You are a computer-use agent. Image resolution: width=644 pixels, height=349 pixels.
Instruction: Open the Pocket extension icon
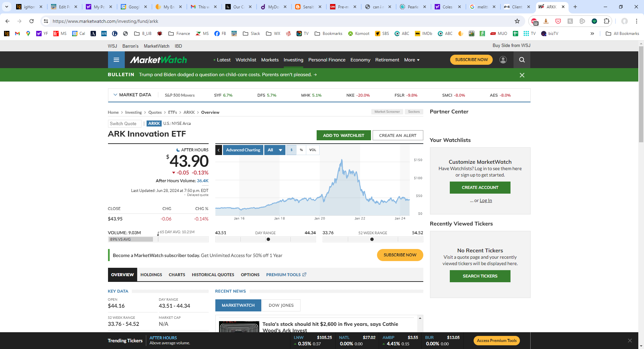coord(558,21)
